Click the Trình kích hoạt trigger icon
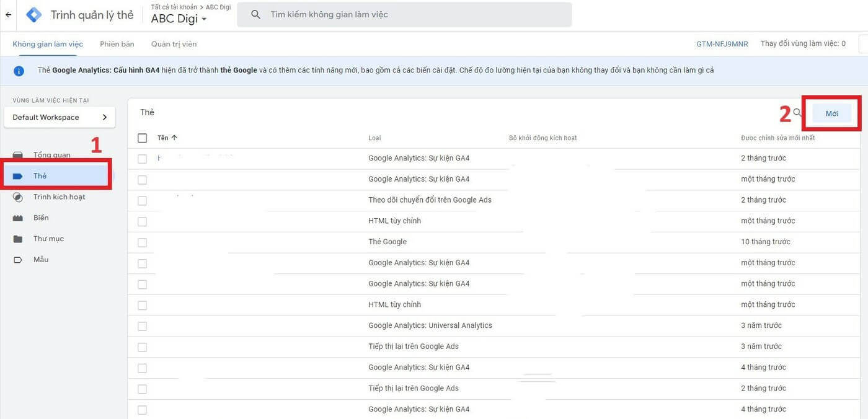 point(18,197)
